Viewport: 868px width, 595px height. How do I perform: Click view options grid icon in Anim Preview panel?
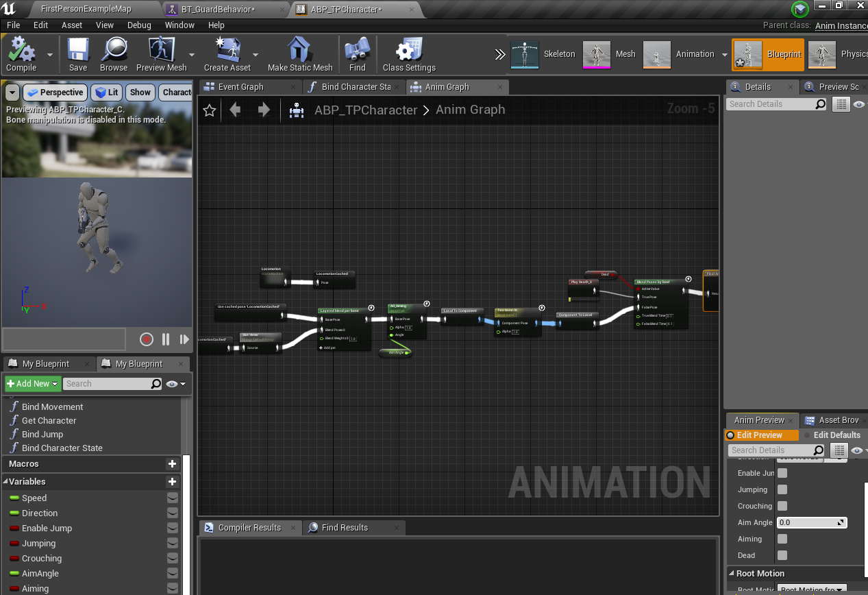click(x=839, y=450)
